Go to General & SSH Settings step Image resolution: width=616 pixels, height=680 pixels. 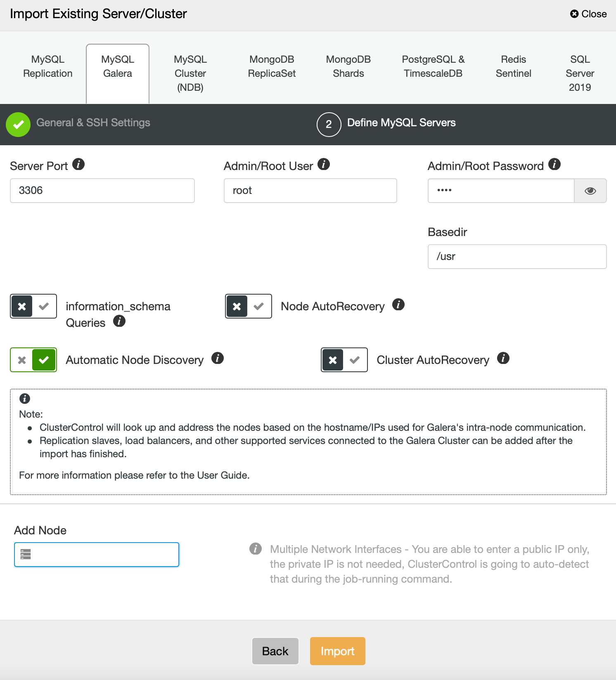pos(93,123)
